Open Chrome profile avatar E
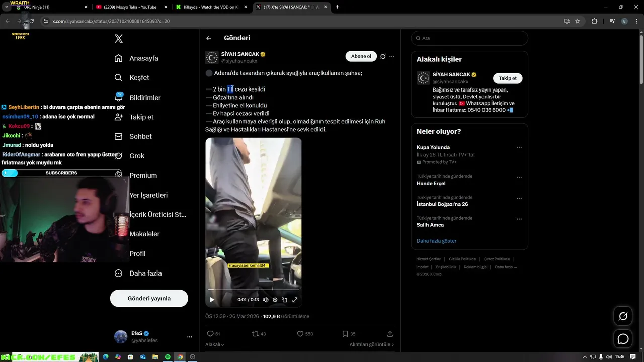The width and height of the screenshot is (644, 362). [x=624, y=21]
